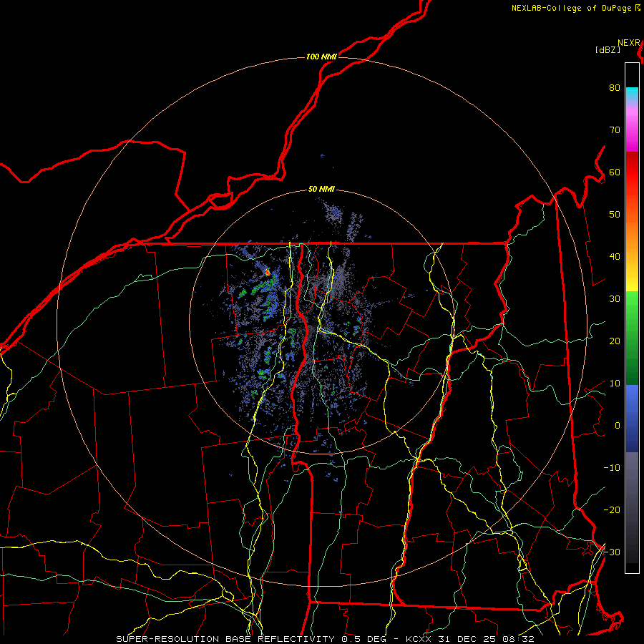Click the 100 NMI range ring label
Screen dimensions: 644x644
(321, 57)
